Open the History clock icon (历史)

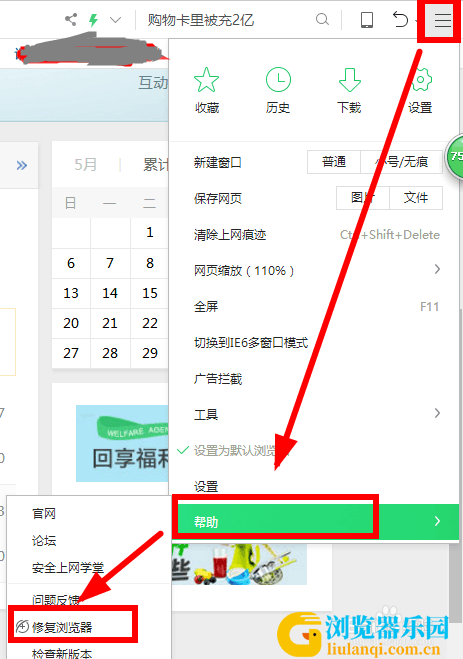[x=278, y=79]
